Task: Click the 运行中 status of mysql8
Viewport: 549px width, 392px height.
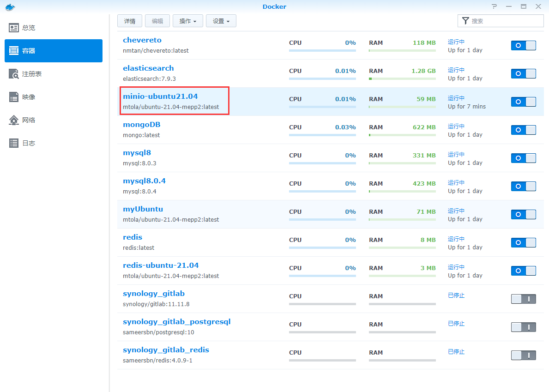Action: (x=456, y=154)
